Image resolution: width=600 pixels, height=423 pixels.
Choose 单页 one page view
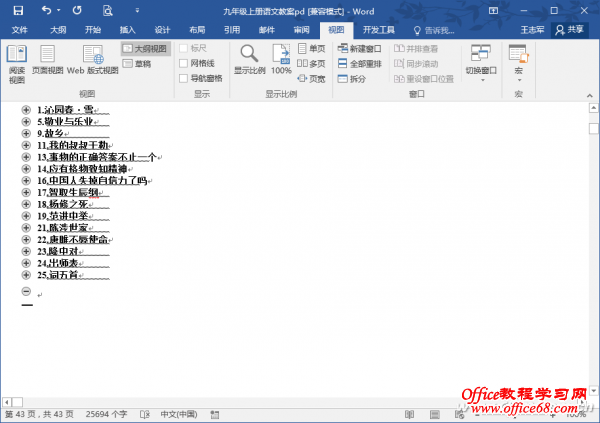(x=311, y=48)
